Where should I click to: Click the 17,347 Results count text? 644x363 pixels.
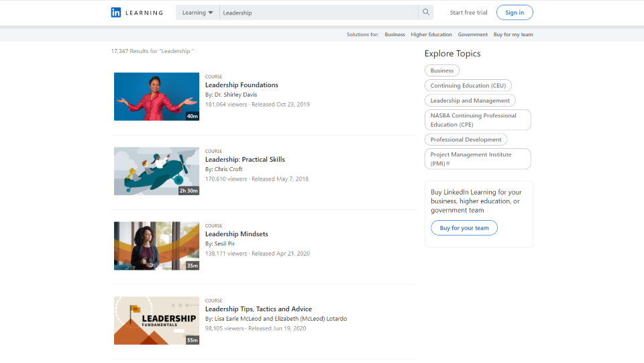[x=152, y=51]
